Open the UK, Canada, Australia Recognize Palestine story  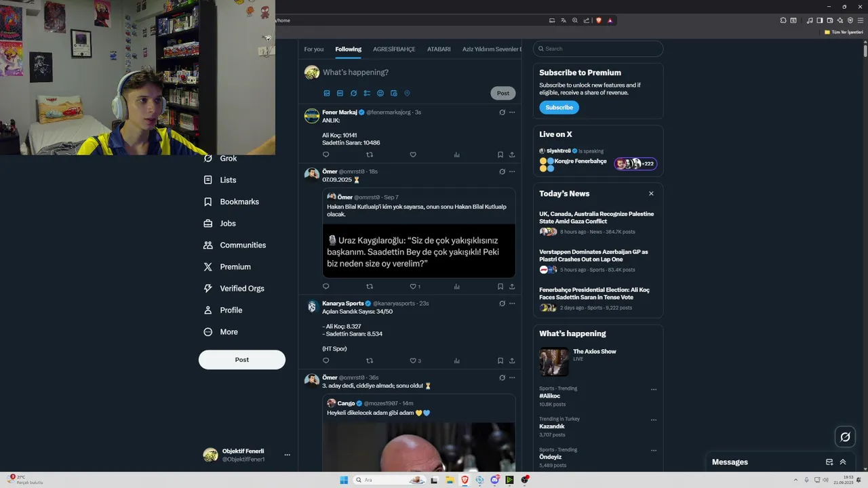coord(597,218)
